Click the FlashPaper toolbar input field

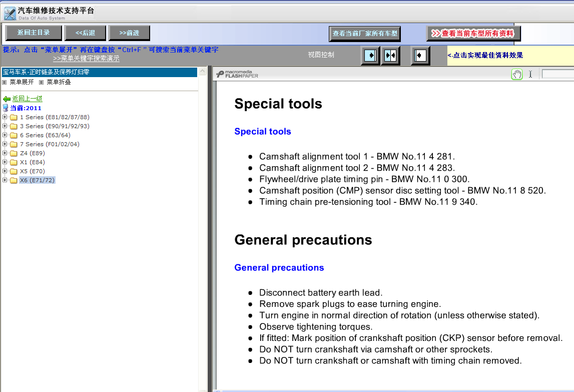557,75
